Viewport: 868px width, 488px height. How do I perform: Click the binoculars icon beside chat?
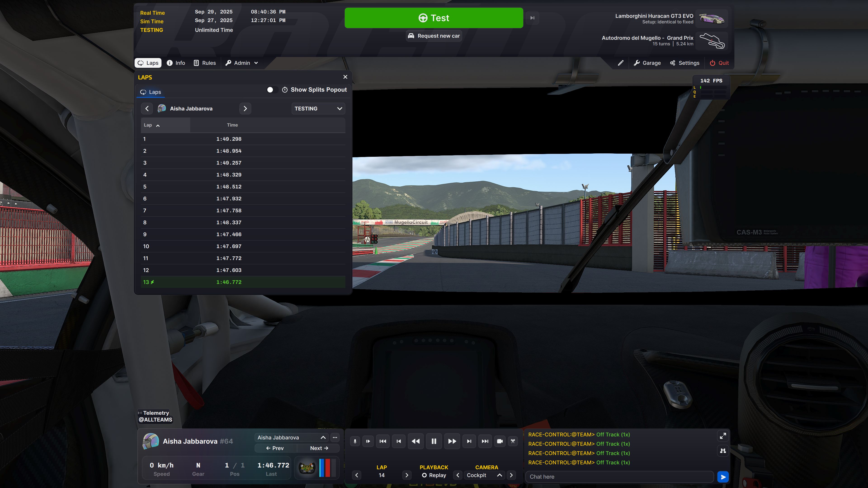click(723, 451)
